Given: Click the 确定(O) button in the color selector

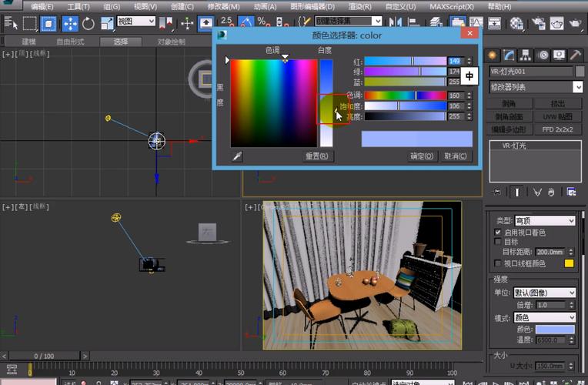Looking at the screenshot, I should pos(422,156).
